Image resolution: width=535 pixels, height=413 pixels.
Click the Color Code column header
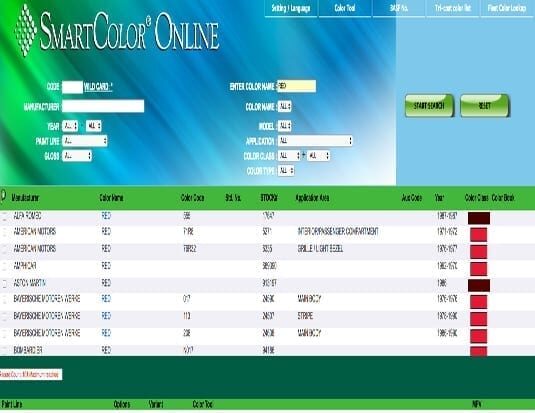192,198
